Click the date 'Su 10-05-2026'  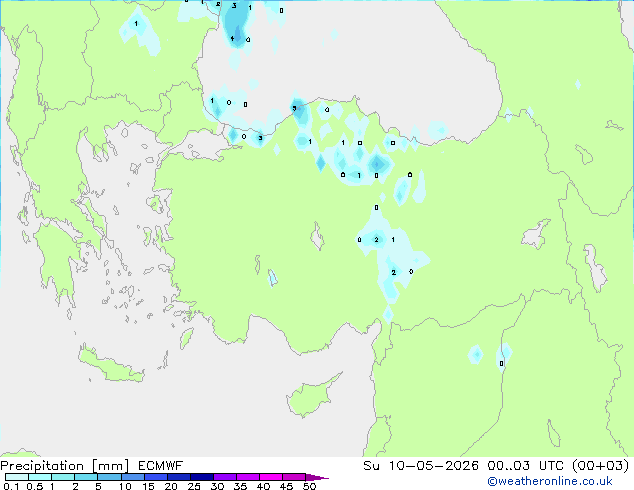(x=421, y=466)
